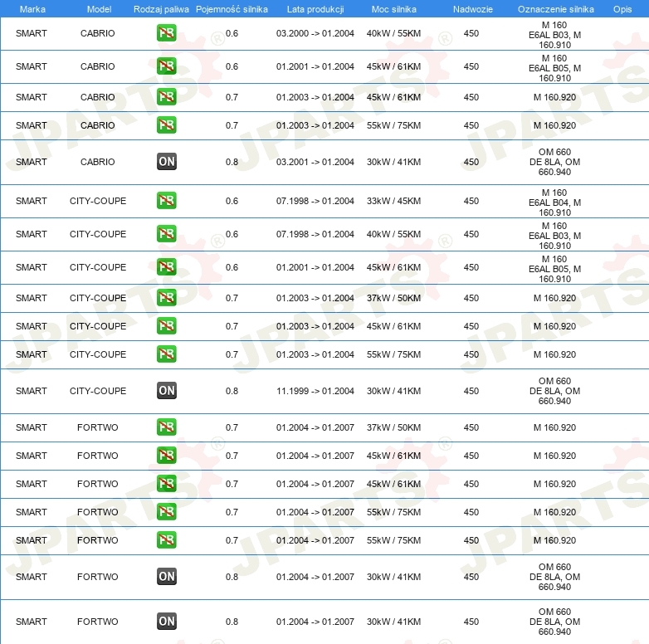This screenshot has width=649, height=644.
Task: Click petrol icon for Cabrio 55kW / 75KM
Action: [x=166, y=124]
